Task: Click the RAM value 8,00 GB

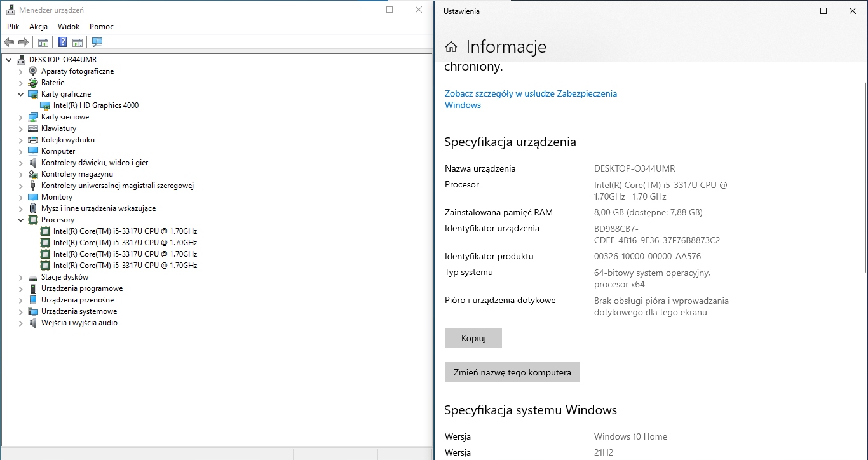Action: 648,213
